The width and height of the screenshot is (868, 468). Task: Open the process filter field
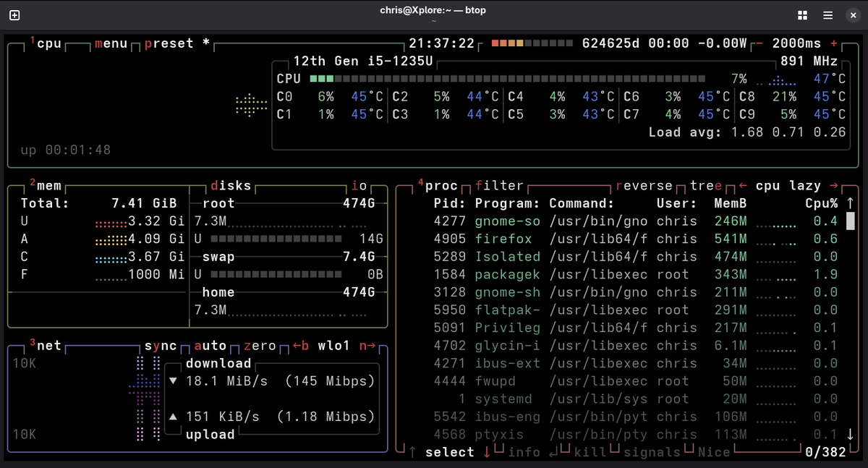[499, 185]
